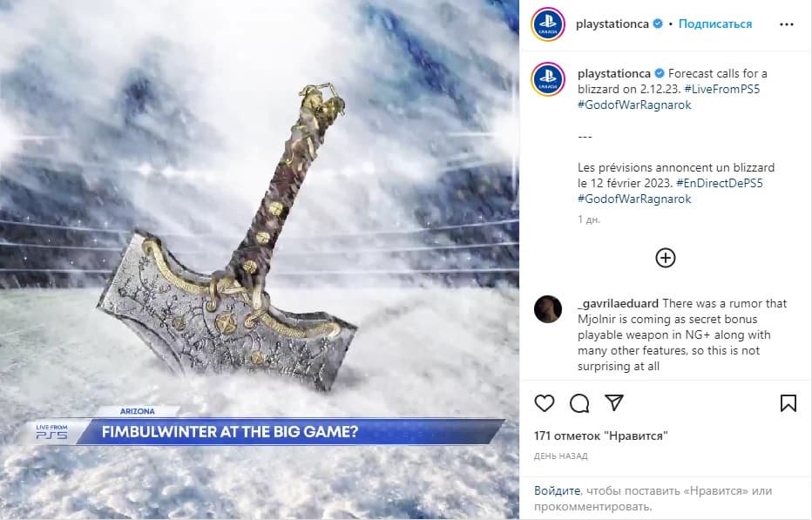Open the first #GodofWarRagnarok hashtag link
This screenshot has width=812, height=520.
[634, 105]
